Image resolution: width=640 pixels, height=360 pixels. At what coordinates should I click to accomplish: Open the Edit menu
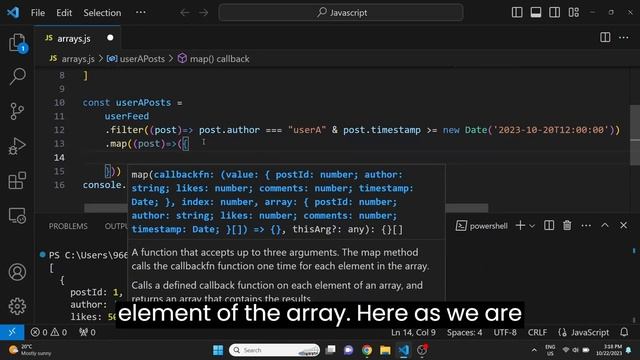[x=64, y=13]
